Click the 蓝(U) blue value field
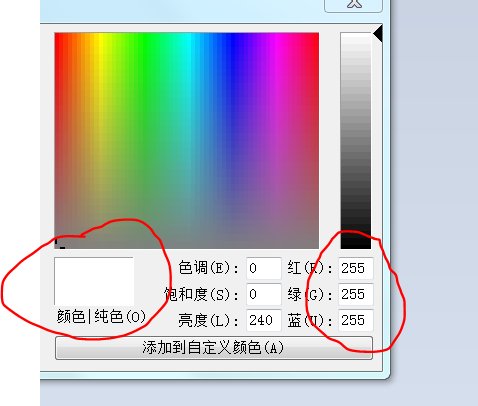 click(x=356, y=320)
